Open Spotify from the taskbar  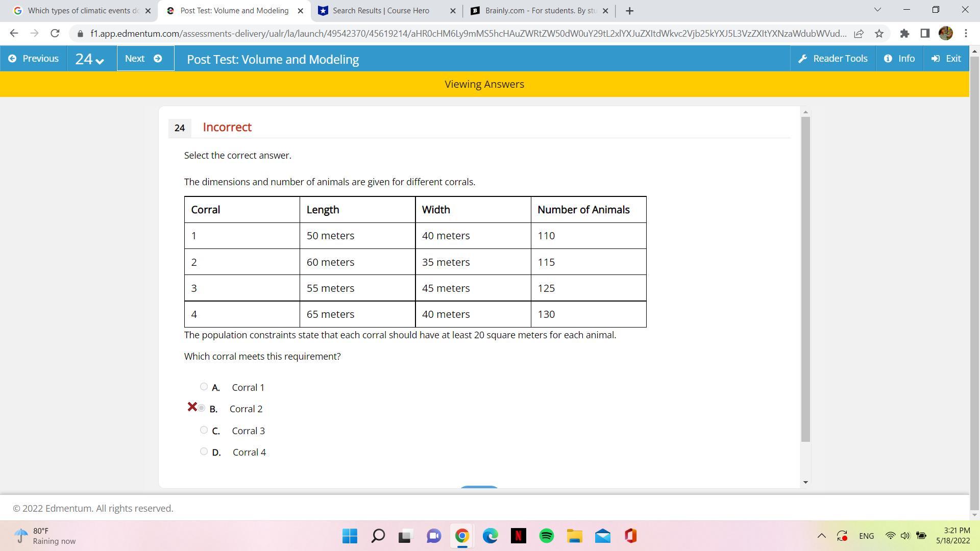point(546,536)
